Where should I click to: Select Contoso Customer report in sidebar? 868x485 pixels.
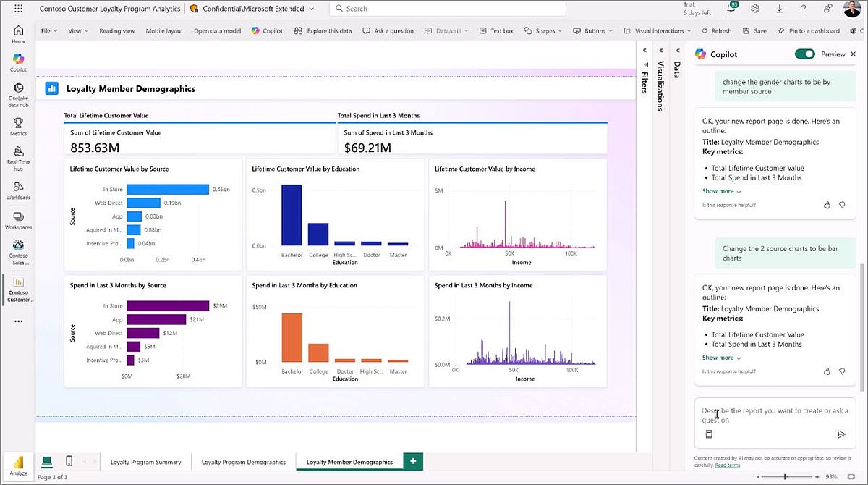18,290
